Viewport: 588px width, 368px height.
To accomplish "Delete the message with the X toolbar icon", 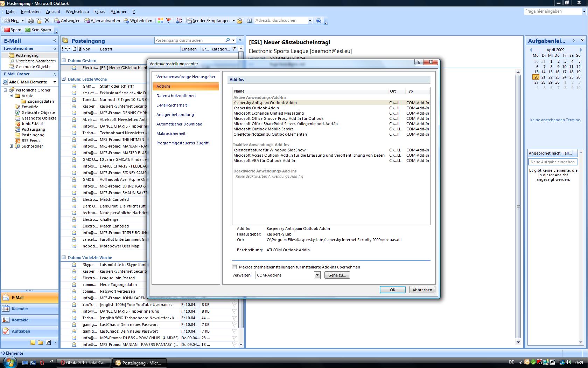I will [47, 21].
